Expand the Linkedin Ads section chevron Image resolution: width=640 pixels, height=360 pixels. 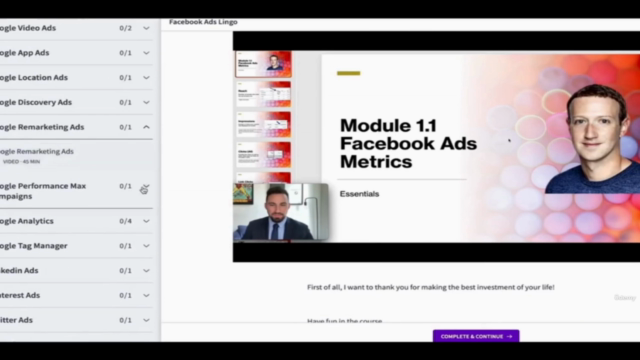146,271
